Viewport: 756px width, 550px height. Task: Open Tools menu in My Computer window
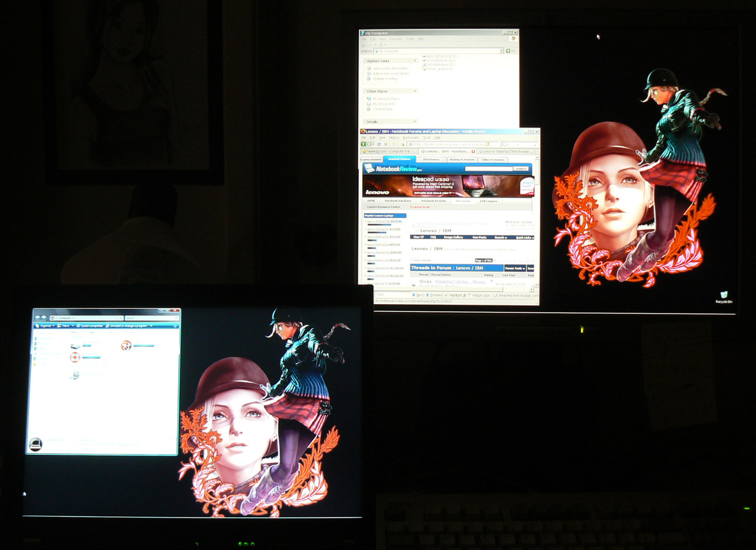click(x=410, y=39)
